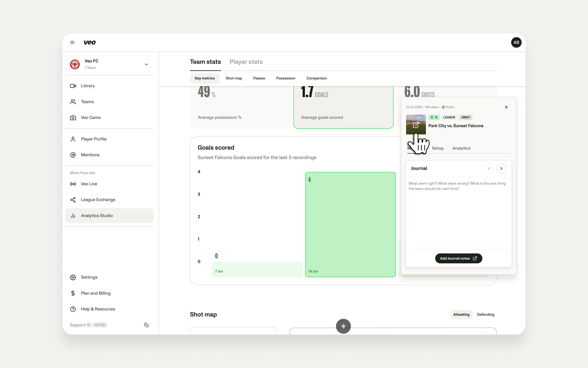Open Analytics Studio in the sidebar
Screen dimensions: 588x368
click(109, 216)
